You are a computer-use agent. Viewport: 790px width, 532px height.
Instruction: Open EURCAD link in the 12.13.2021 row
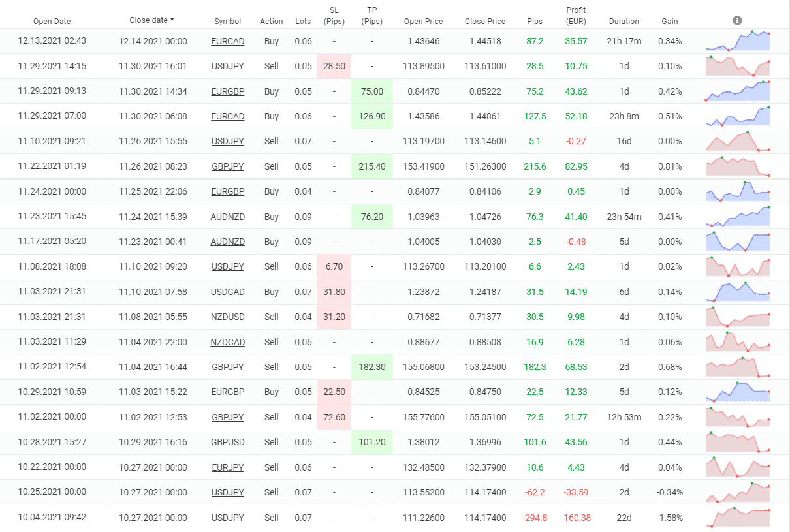click(227, 41)
